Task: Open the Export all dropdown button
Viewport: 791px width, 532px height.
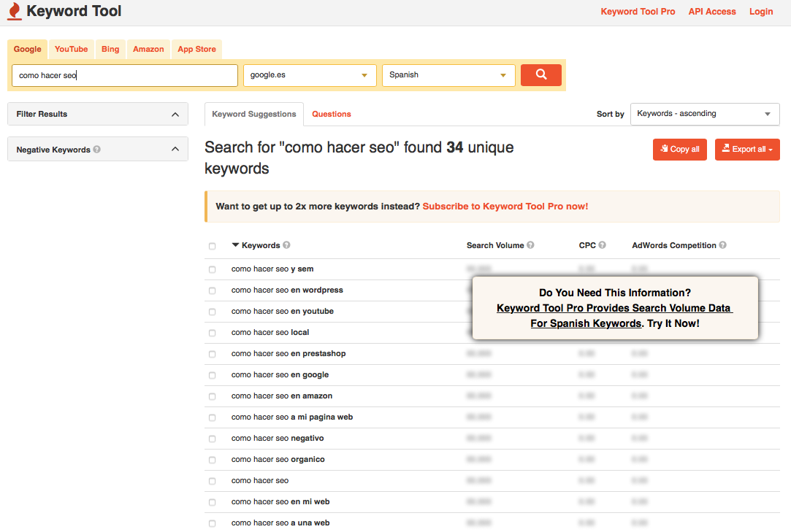Action: [747, 150]
